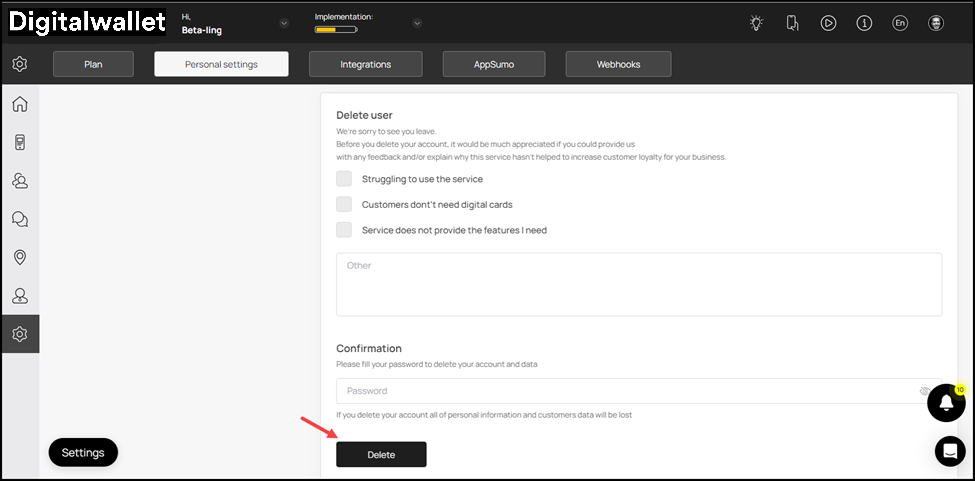Click the black Delete button
The height and width of the screenshot is (481, 975).
[x=381, y=454]
